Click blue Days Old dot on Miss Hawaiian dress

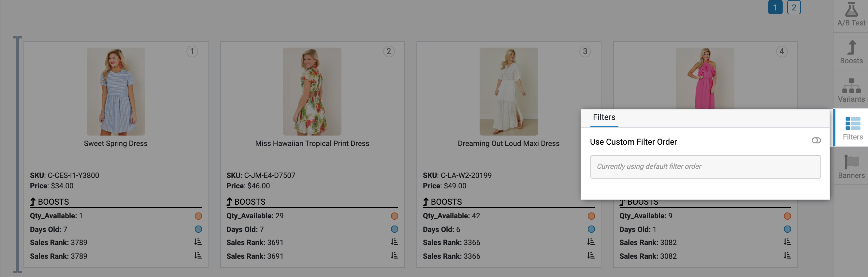click(394, 229)
